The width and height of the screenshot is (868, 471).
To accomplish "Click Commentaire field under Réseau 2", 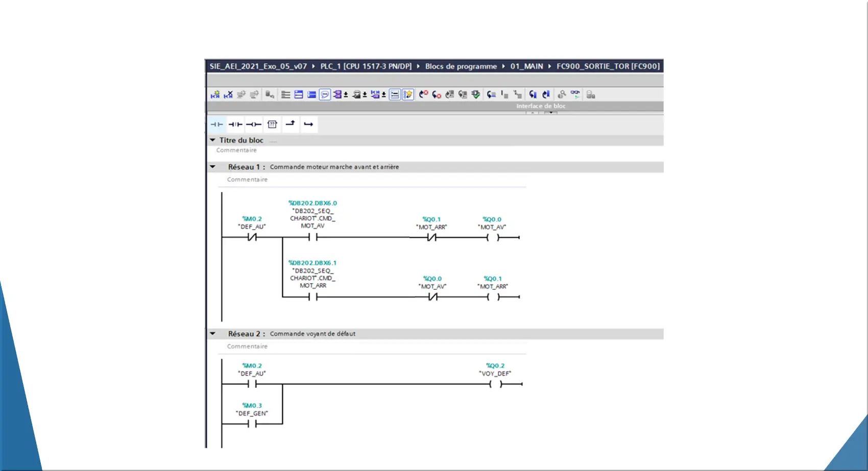I will click(x=247, y=346).
